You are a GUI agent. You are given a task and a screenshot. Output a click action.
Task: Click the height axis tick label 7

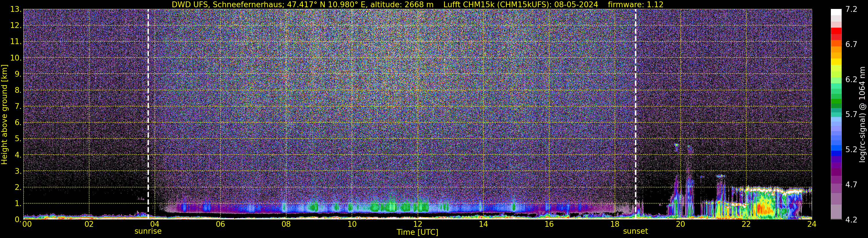point(18,106)
